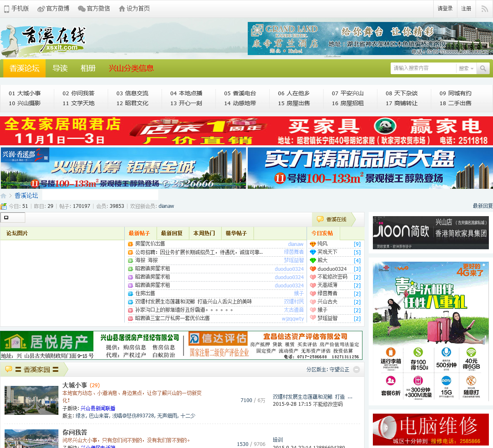This screenshot has width=493, height=448.
Task: Click the search input field
Action: pos(423,68)
